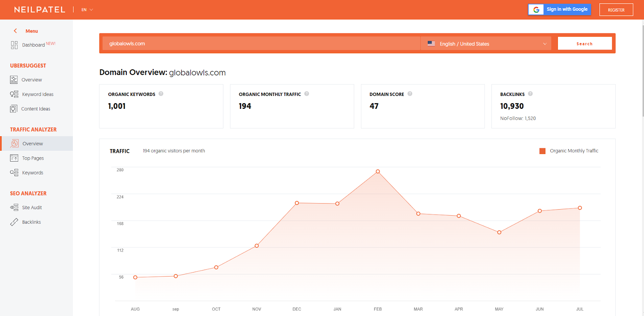Viewport: 644px width, 316px height.
Task: Click the DEC data point on chart
Action: 297,203
